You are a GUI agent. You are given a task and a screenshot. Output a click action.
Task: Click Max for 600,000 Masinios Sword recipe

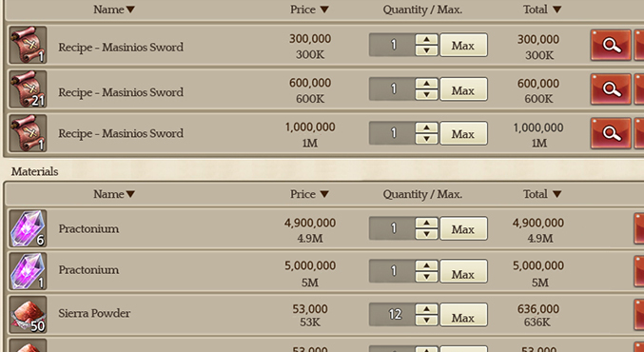tap(463, 89)
